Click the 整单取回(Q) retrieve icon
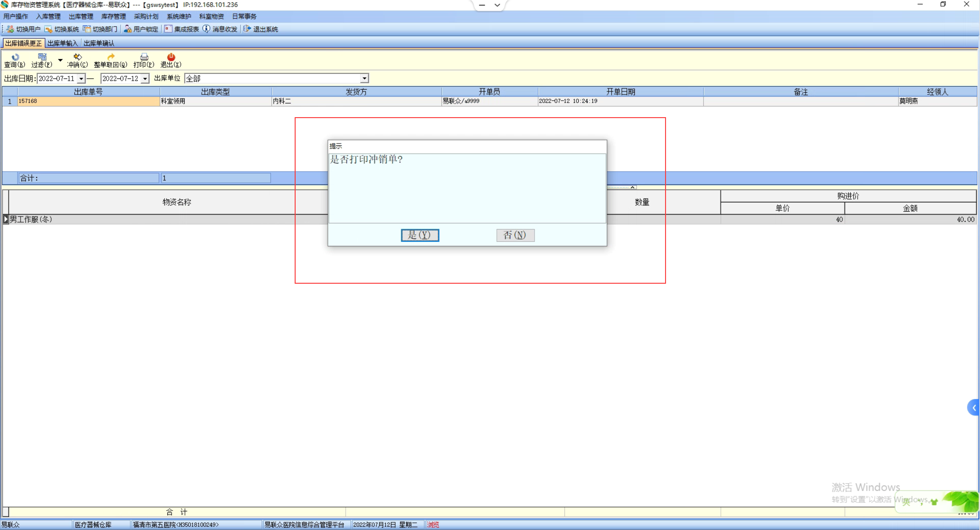This screenshot has width=980, height=530. pyautogui.click(x=111, y=57)
